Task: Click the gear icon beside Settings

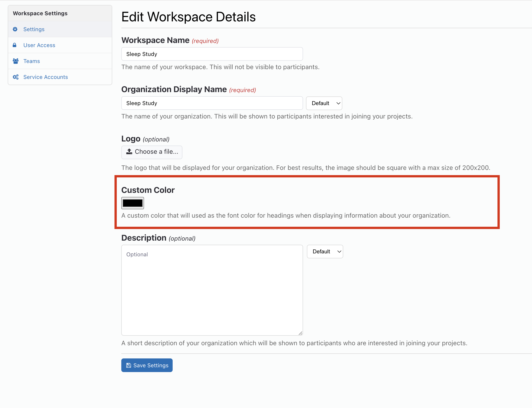Action: 15,29
